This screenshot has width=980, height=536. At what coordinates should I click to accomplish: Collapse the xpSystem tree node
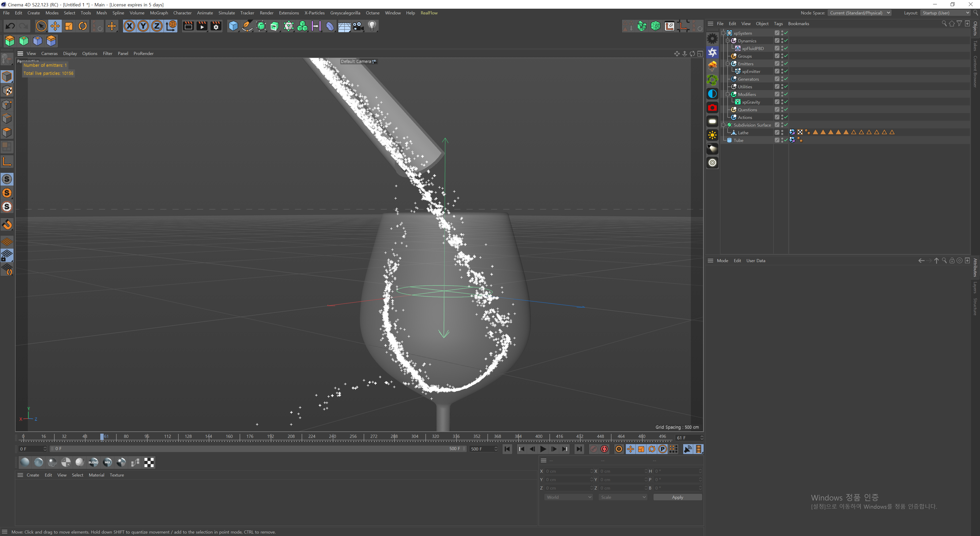(x=723, y=33)
